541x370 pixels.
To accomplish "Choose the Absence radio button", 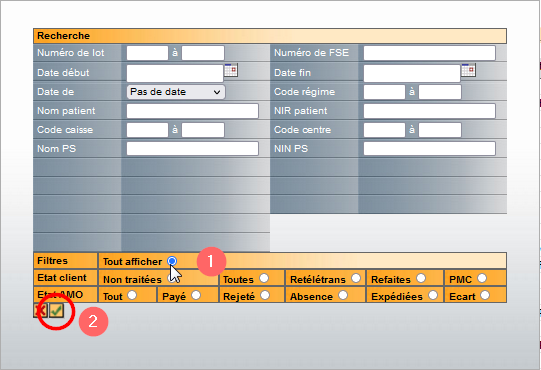I will tap(343, 295).
